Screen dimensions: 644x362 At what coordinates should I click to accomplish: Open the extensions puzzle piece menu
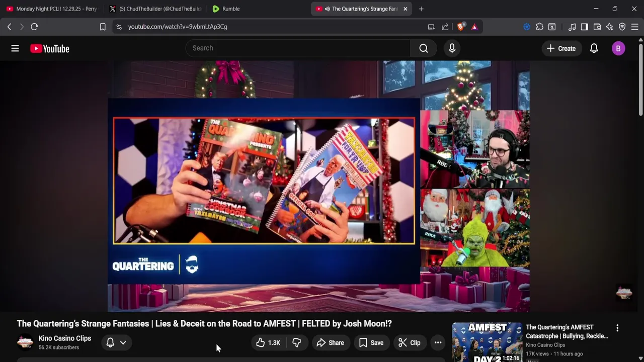tap(539, 27)
